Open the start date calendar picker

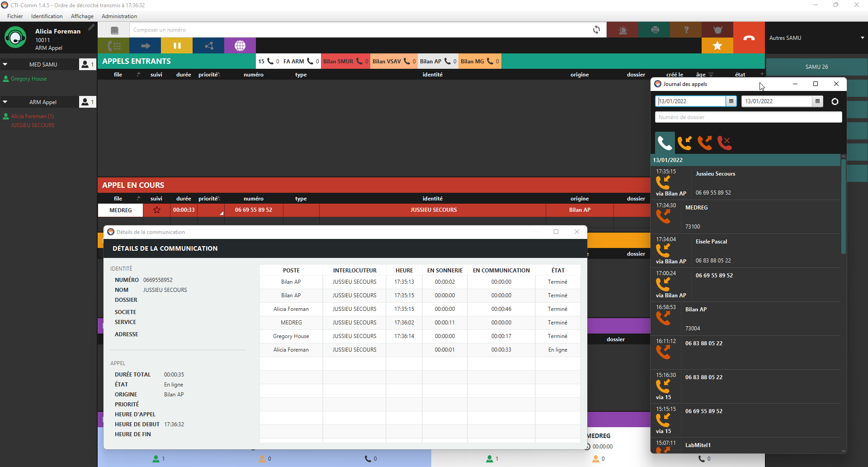point(731,101)
